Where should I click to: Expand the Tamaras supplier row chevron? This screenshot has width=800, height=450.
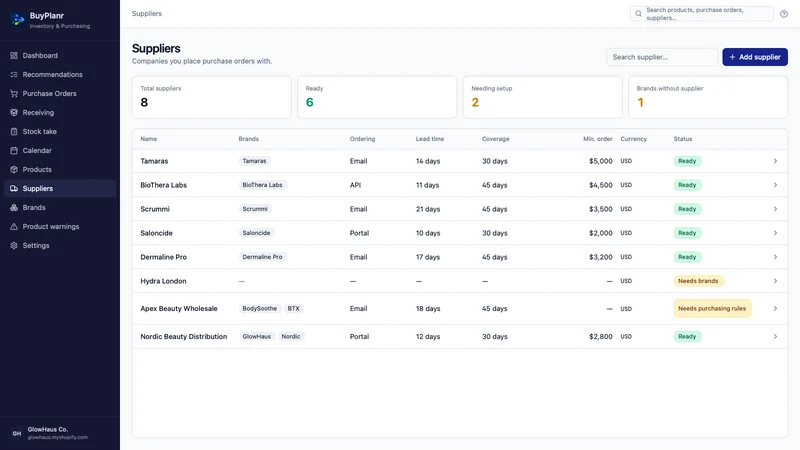(x=775, y=161)
